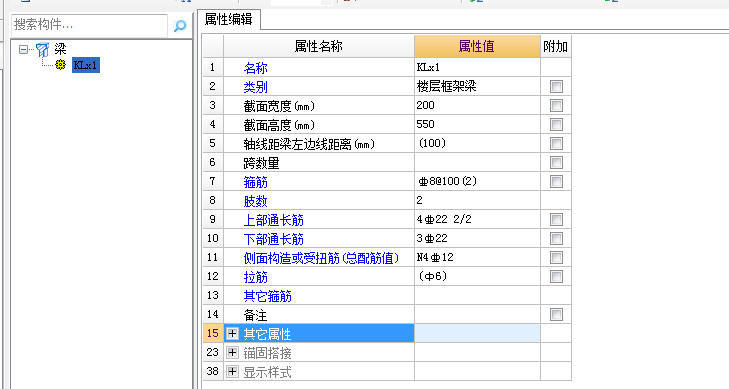
Task: Expand the 显示样式 group
Action: pyautogui.click(x=232, y=372)
